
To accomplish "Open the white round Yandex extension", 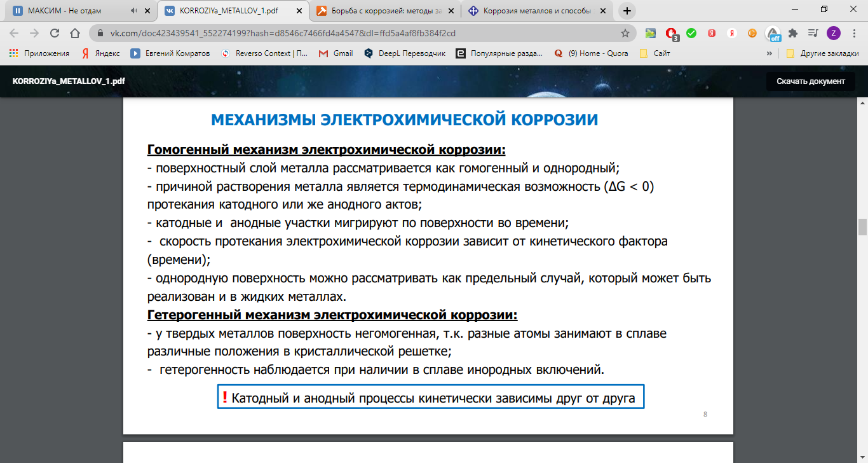I will pyautogui.click(x=732, y=33).
